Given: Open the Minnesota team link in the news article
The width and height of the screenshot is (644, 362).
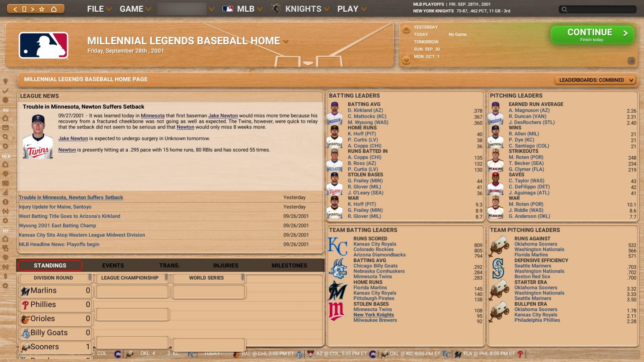Looking at the screenshot, I should click(153, 116).
